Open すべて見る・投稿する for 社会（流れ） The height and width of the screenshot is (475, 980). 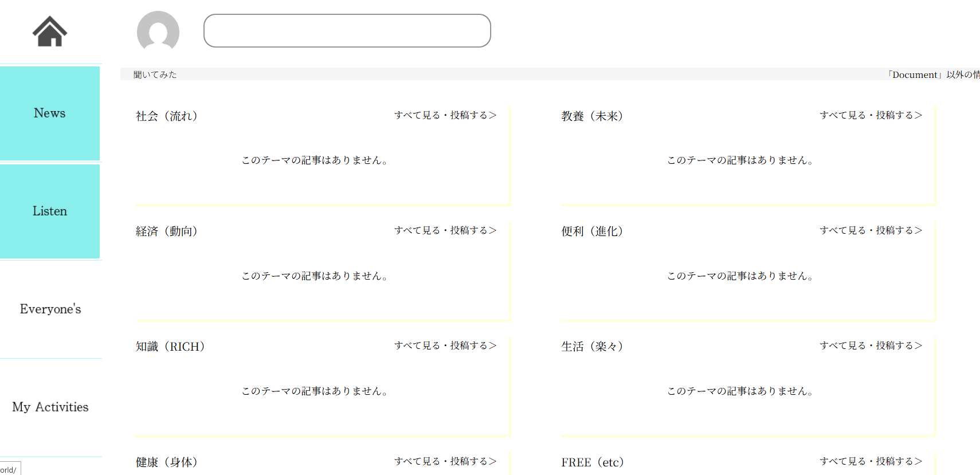[445, 115]
